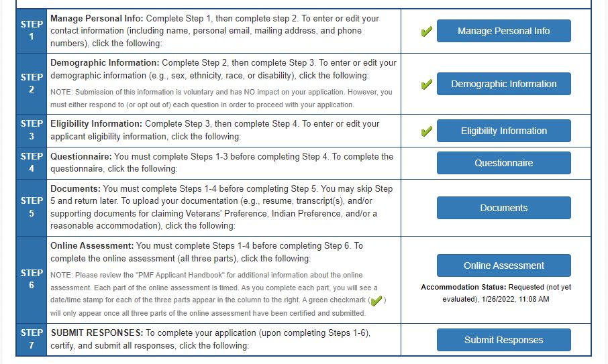The height and width of the screenshot is (364, 608).
Task: Click the STEP 6 label cell
Action: (x=32, y=280)
